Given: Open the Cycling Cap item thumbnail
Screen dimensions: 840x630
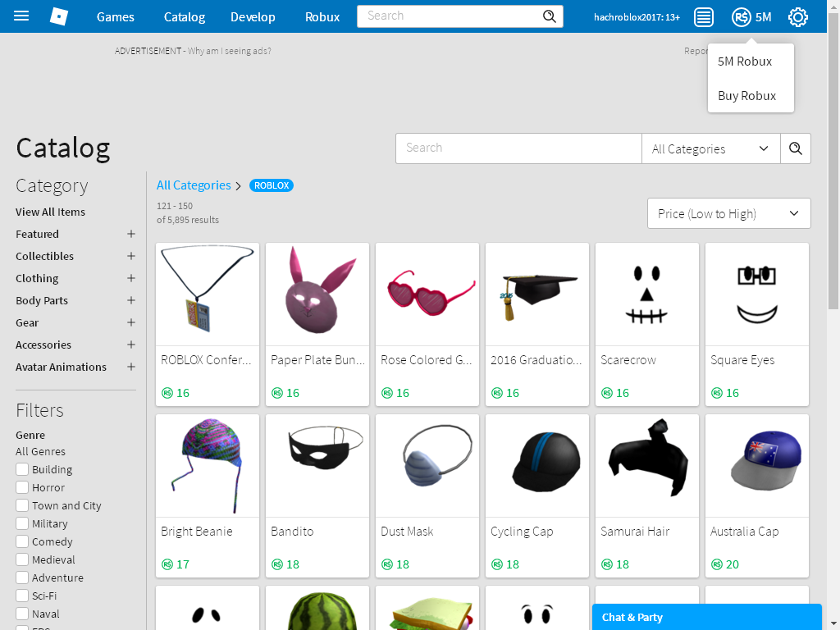Looking at the screenshot, I should point(536,466).
